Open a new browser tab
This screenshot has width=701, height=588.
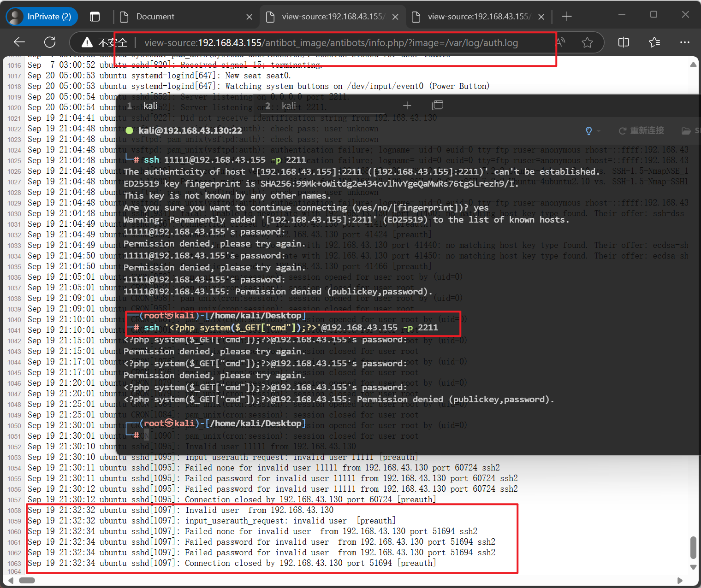tap(567, 17)
